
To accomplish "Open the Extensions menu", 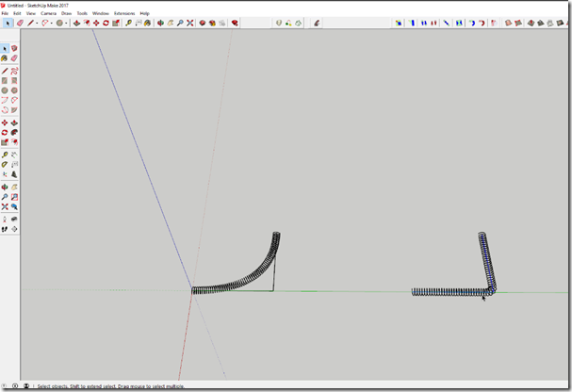I will click(124, 13).
